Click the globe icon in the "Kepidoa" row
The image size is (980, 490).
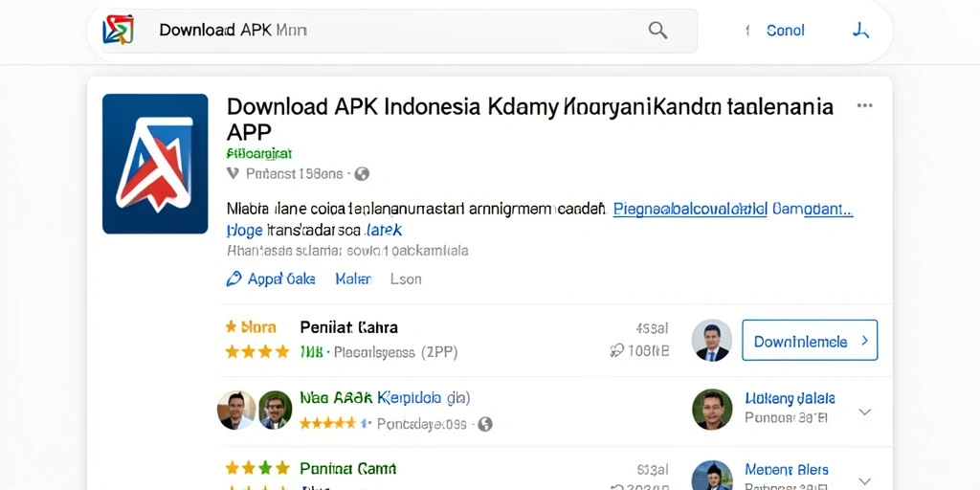485,424
